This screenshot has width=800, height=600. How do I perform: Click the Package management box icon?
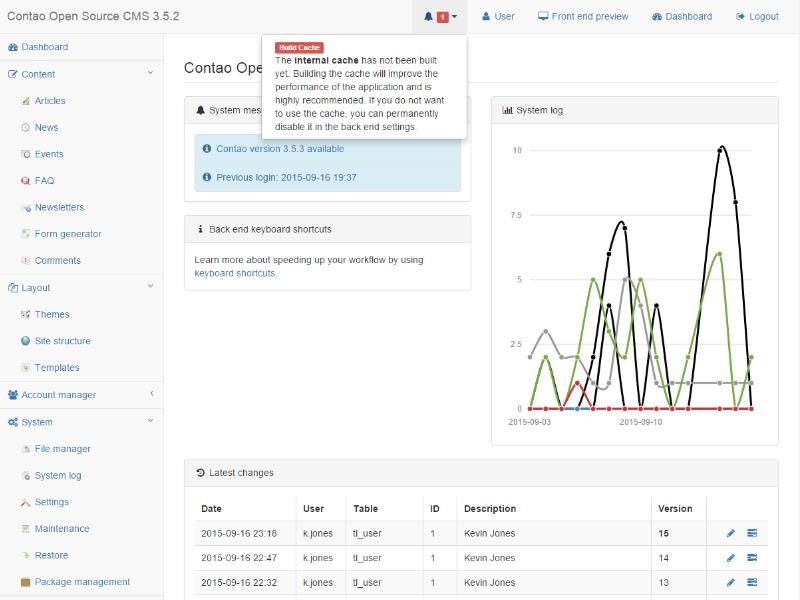click(x=26, y=582)
